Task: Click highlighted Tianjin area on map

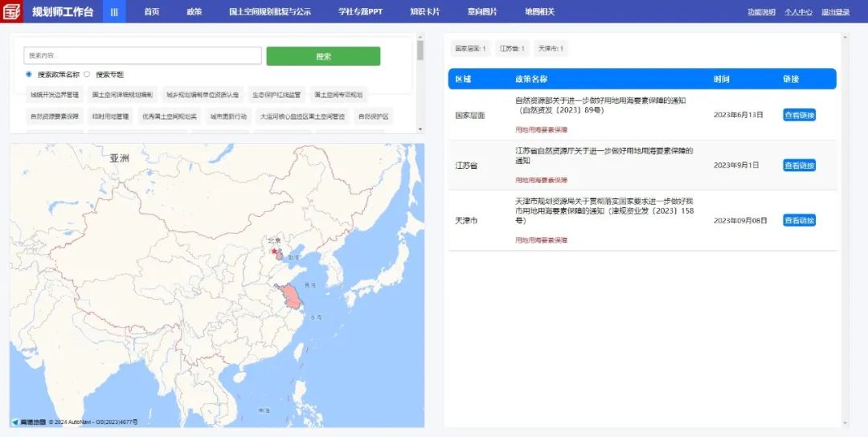Action: pos(278,255)
